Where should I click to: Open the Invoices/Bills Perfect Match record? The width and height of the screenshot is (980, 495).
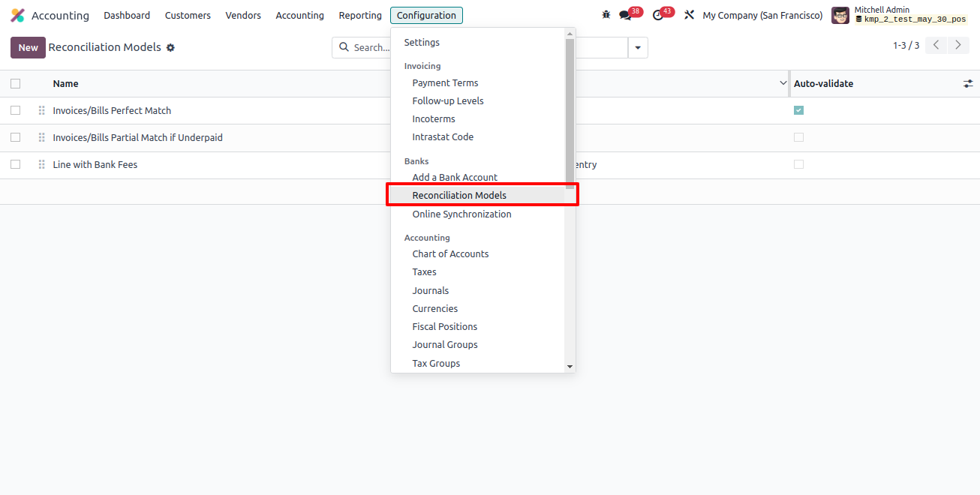tap(112, 110)
